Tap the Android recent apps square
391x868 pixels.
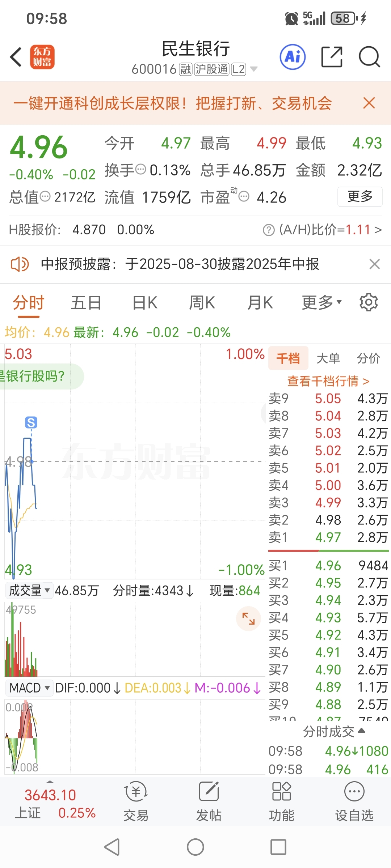pos(278,847)
